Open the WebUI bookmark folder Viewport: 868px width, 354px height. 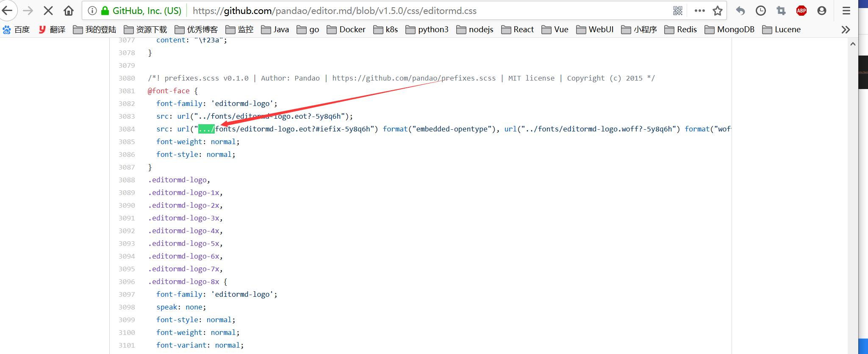click(595, 30)
